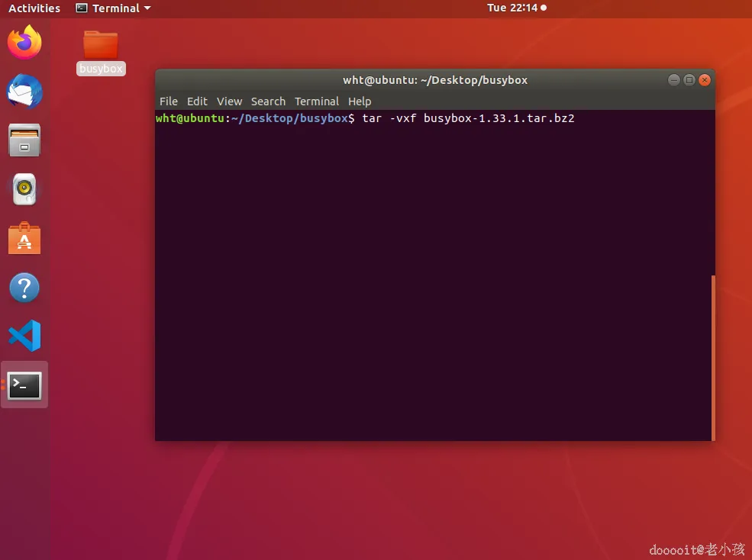Open Rhythmbox speaker icon in dock
752x560 pixels.
point(24,189)
